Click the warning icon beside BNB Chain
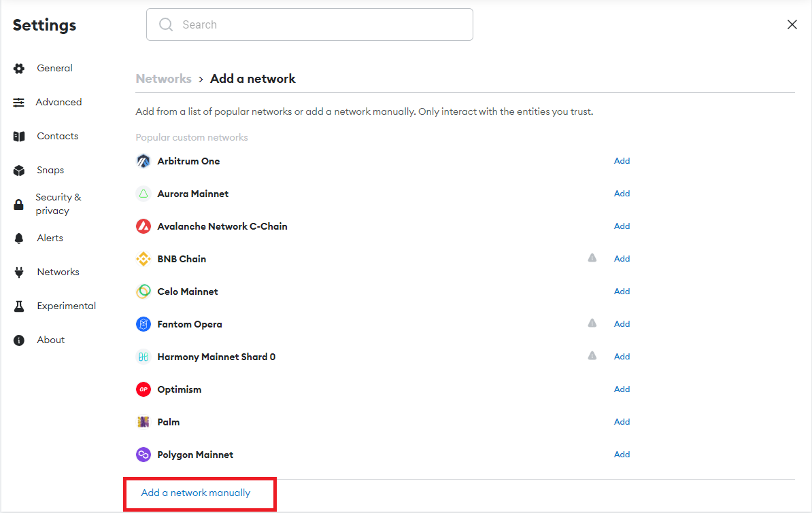This screenshot has height=513, width=812. [592, 258]
